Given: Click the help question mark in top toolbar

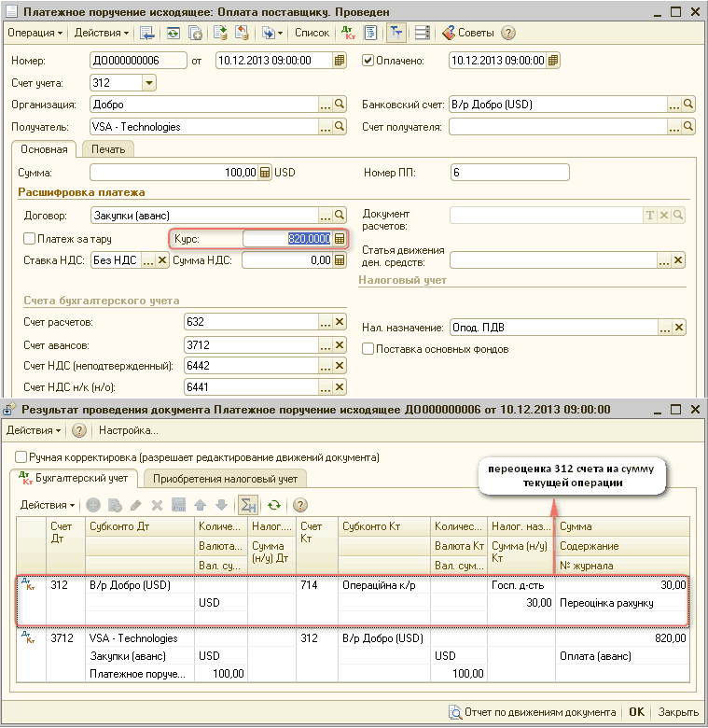Looking at the screenshot, I should click(x=508, y=33).
